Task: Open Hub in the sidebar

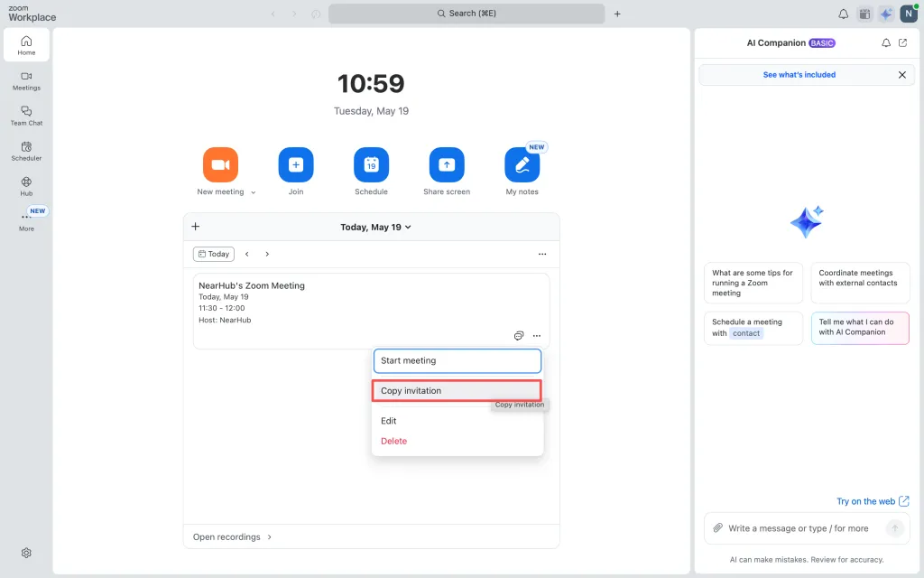Action: point(26,186)
